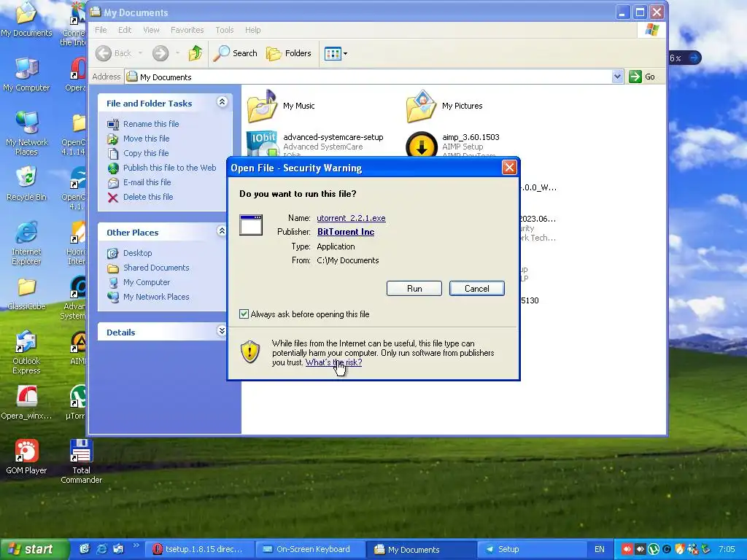747x560 pixels.
Task: Select the Total Commander desktop icon
Action: (x=81, y=451)
